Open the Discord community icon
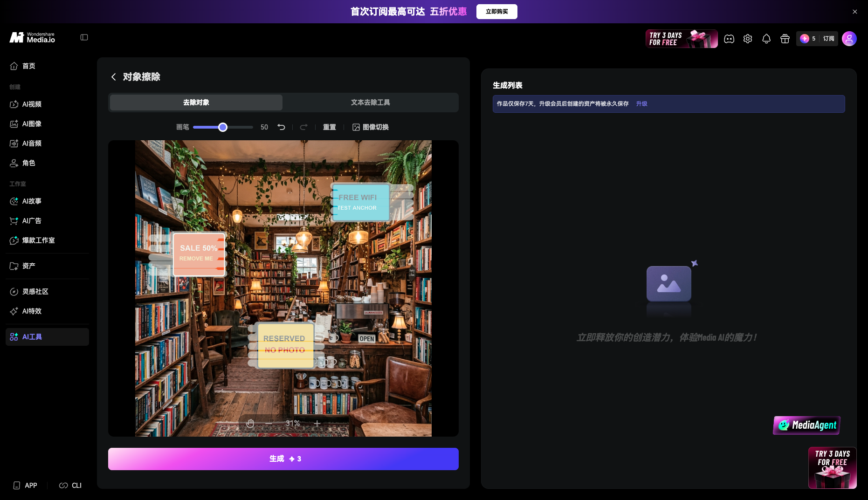Image resolution: width=868 pixels, height=500 pixels. click(729, 39)
